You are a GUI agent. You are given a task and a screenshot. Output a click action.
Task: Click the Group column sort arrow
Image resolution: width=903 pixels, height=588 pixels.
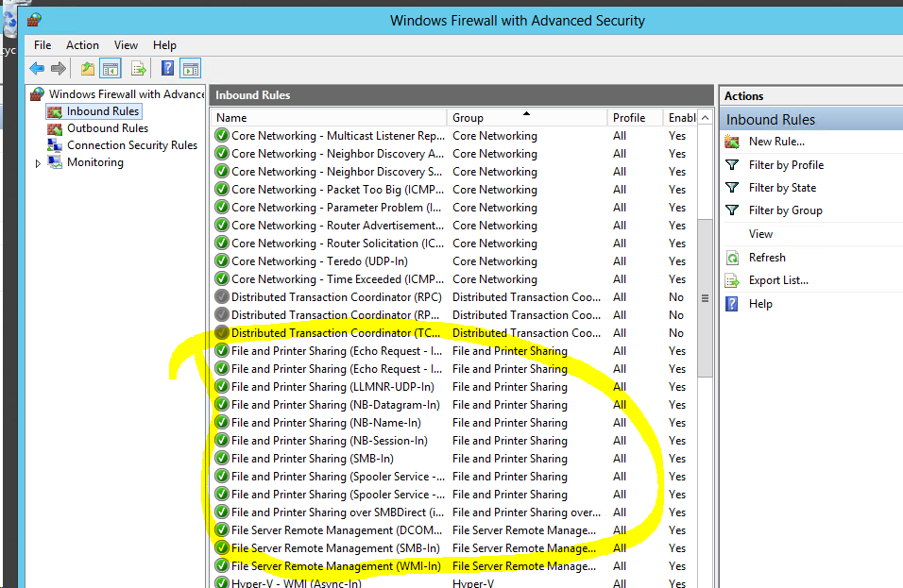pos(526,113)
